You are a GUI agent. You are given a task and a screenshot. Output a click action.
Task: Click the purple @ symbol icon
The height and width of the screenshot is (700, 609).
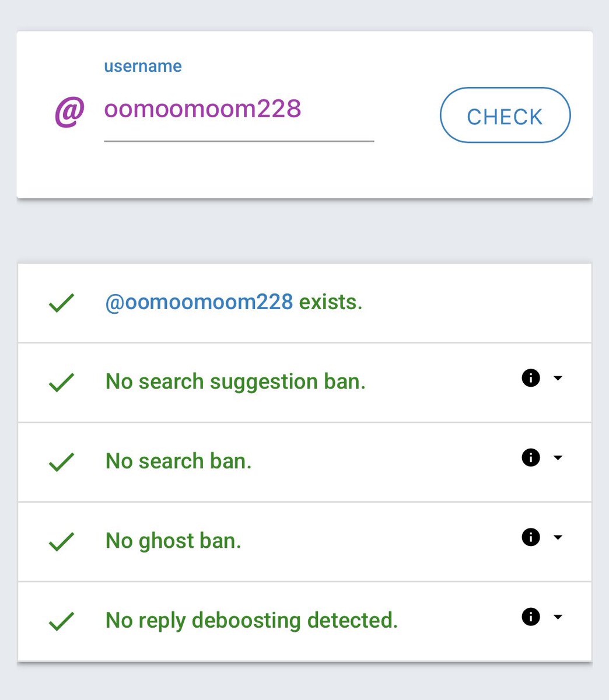pos(69,112)
